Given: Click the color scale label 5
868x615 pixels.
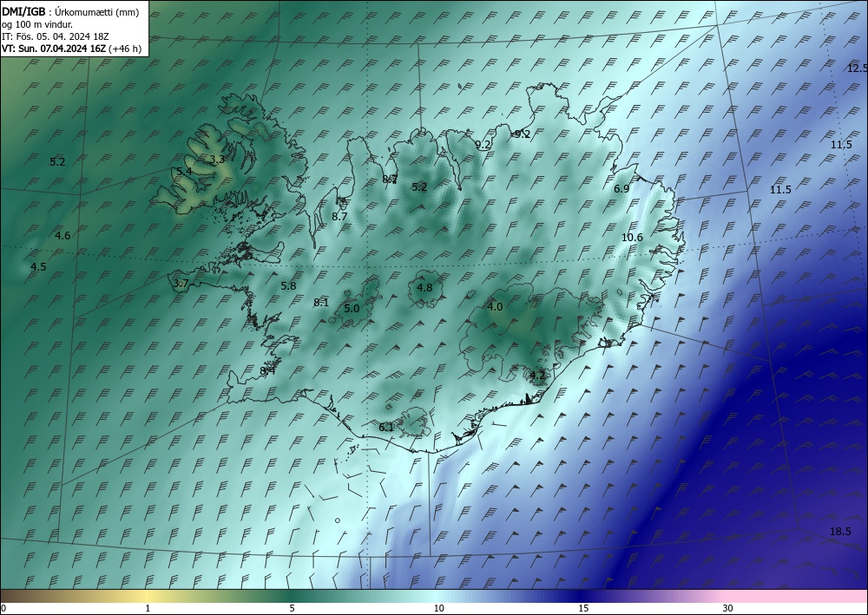Looking at the screenshot, I should coord(292,608).
